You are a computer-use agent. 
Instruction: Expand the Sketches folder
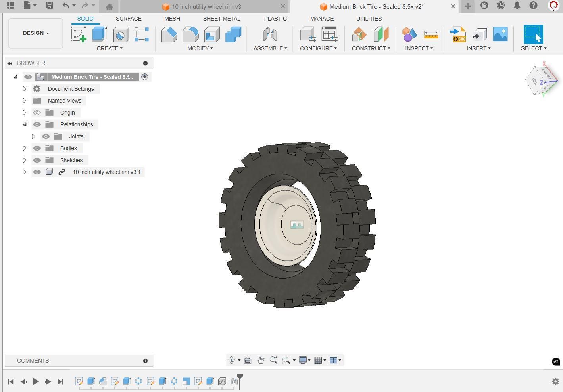[x=24, y=160]
